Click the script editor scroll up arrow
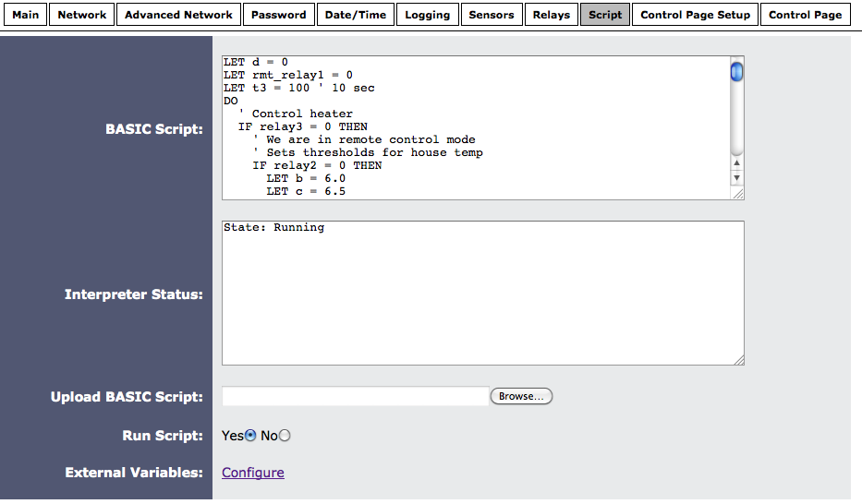 tap(736, 163)
